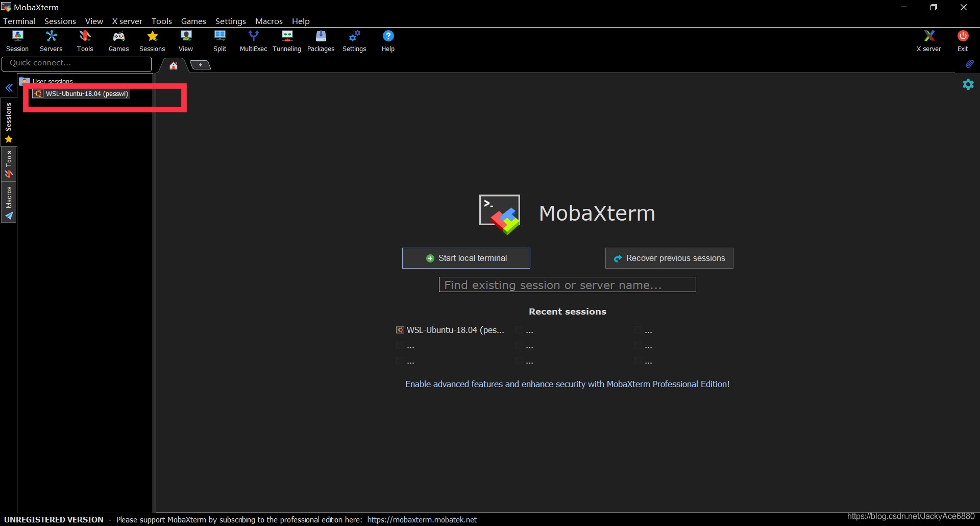Open WSL-Ubuntu-18.04 from Recent sessions
This screenshot has height=526, width=980.
coord(450,330)
